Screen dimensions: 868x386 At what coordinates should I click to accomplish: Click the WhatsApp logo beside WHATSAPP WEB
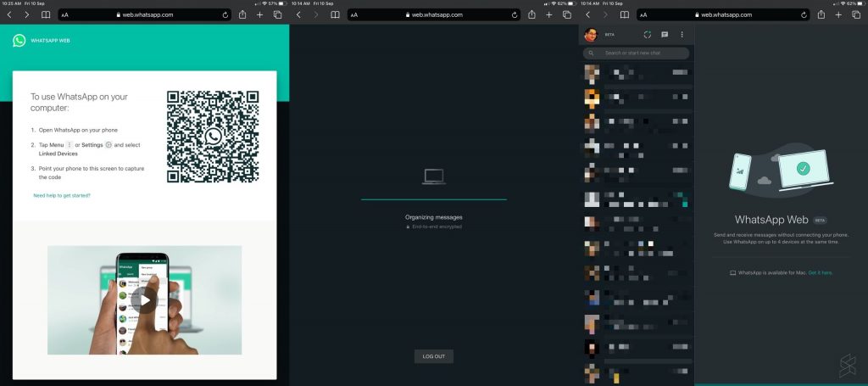pos(19,40)
